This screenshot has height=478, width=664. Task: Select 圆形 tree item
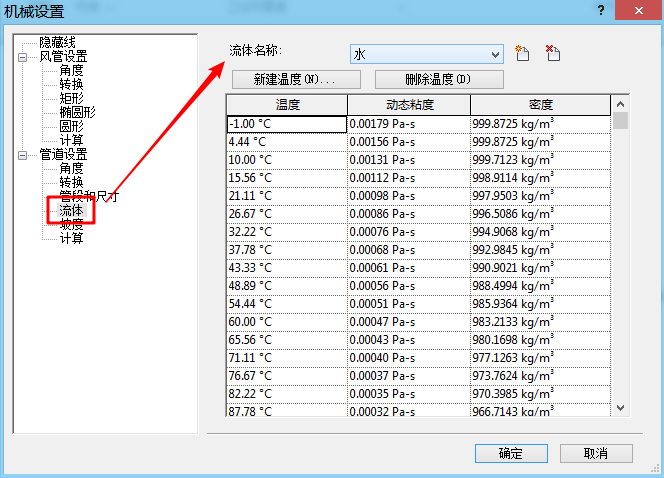(71, 126)
